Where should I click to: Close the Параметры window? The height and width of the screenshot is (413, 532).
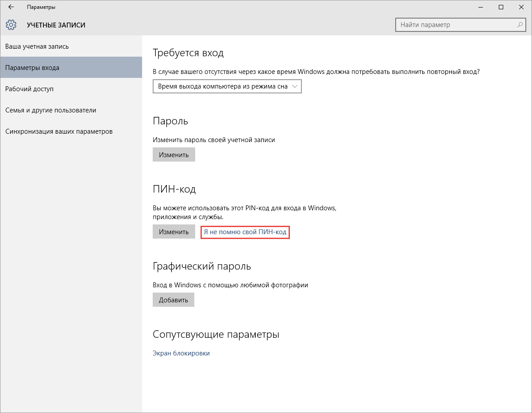[521, 7]
